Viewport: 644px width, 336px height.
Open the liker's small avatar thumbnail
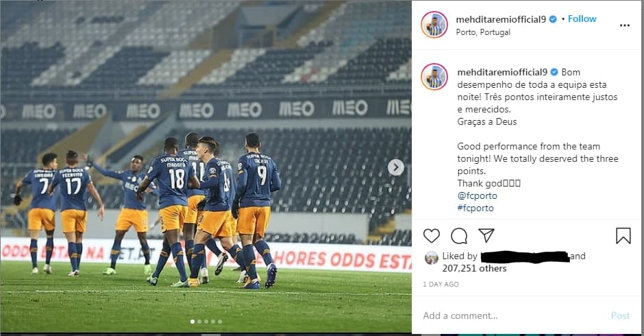431,258
